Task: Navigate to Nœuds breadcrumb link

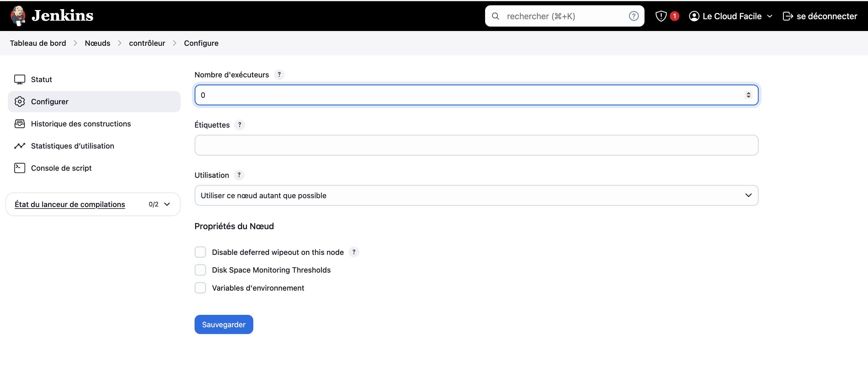Action: pyautogui.click(x=97, y=43)
